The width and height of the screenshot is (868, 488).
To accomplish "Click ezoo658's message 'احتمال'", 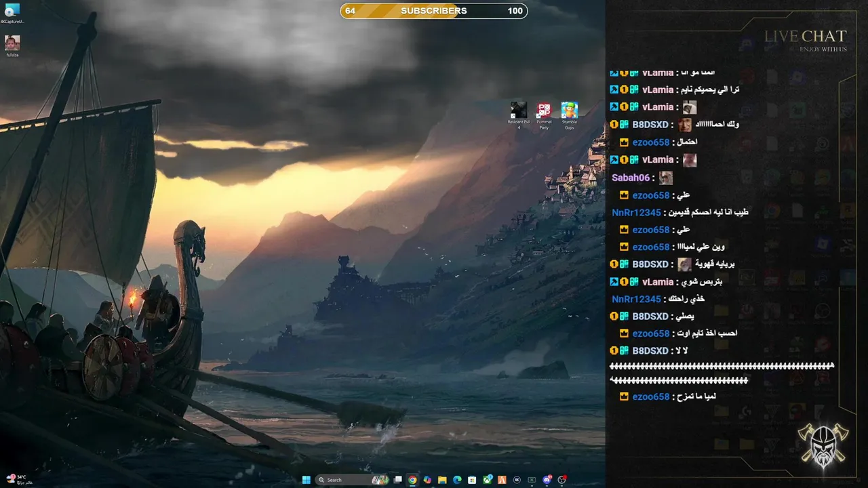I will [686, 142].
